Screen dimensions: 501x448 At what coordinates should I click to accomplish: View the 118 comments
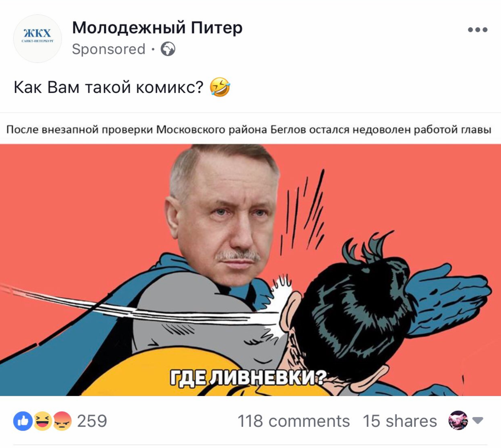click(x=293, y=421)
